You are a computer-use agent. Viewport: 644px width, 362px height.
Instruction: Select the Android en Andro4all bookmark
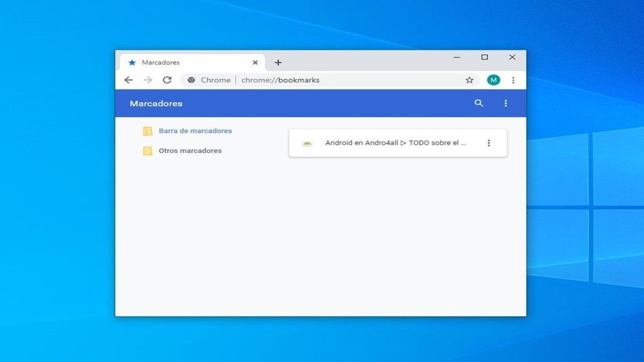395,143
